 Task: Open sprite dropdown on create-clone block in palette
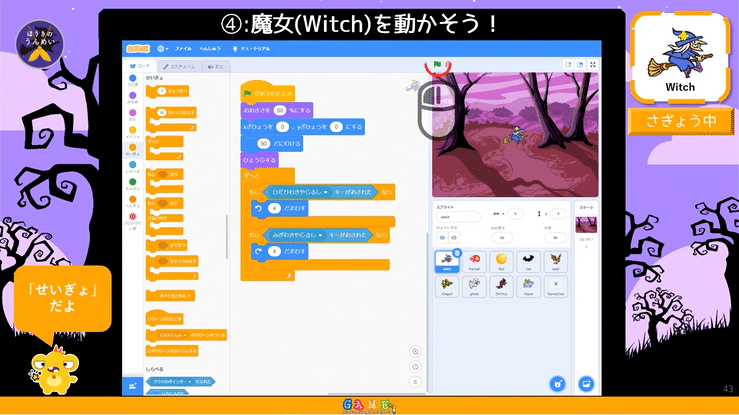click(185, 335)
